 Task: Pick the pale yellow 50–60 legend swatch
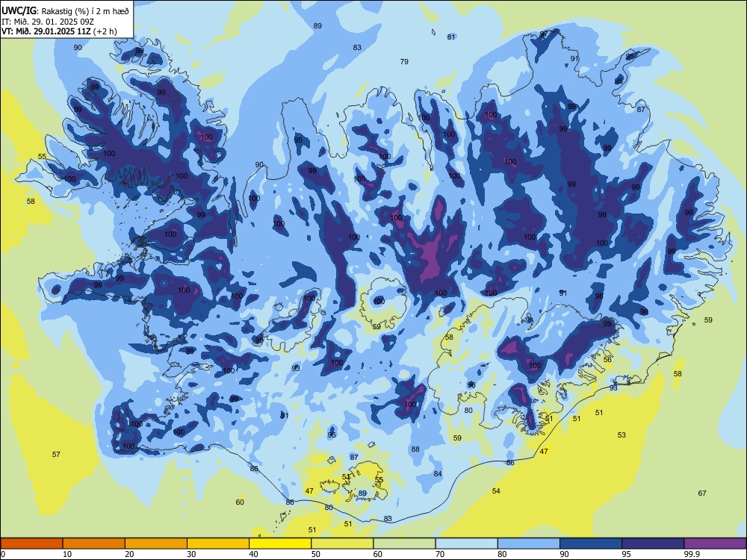[343, 544]
